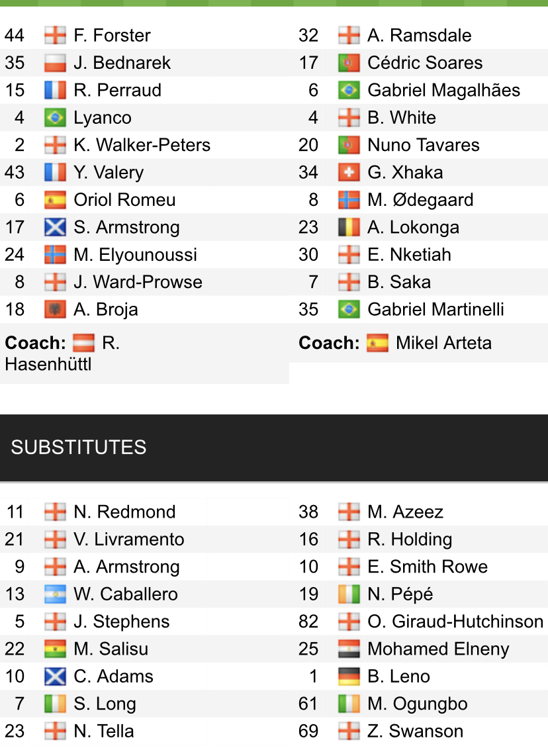Screen dimensions: 548x756
Task: Click the Germany flag next to B. Leno
Action: click(x=349, y=677)
